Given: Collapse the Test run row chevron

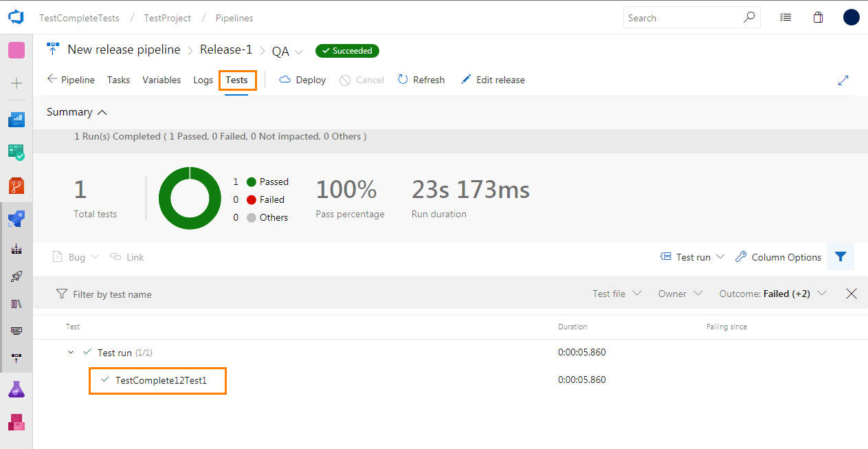Looking at the screenshot, I should (x=70, y=352).
